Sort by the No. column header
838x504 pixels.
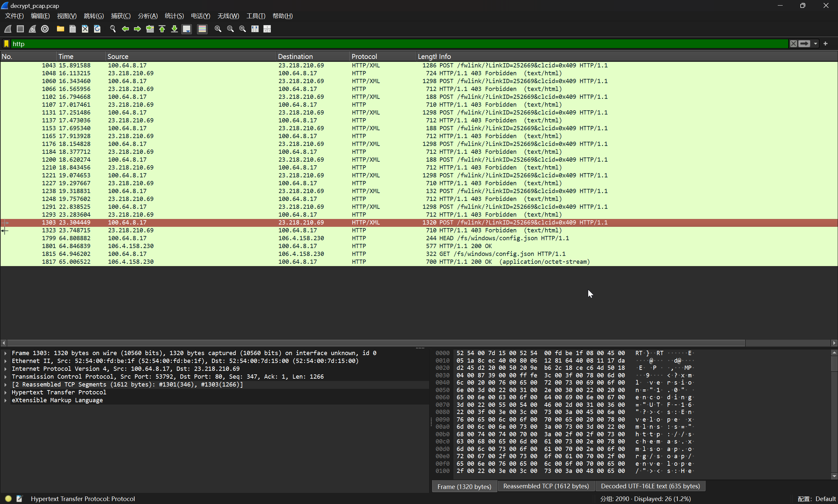pyautogui.click(x=28, y=56)
